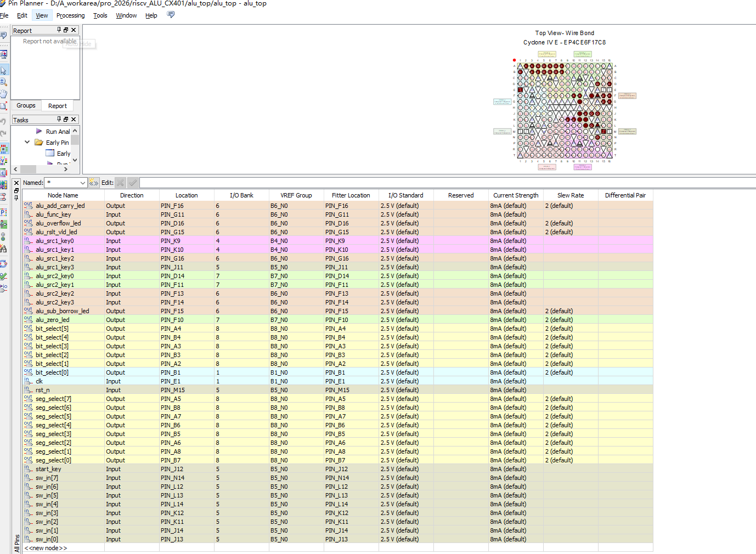
Task: Open the Processing menu
Action: click(x=70, y=15)
